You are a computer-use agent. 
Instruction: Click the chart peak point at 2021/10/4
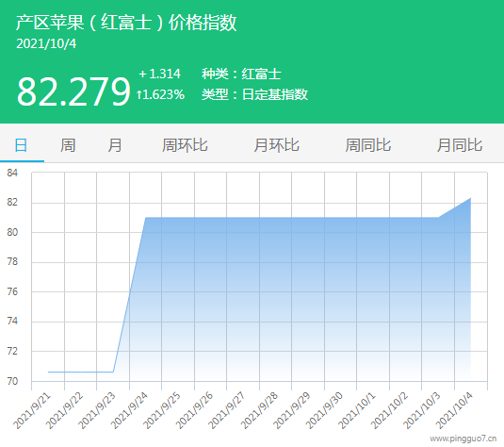coord(471,198)
